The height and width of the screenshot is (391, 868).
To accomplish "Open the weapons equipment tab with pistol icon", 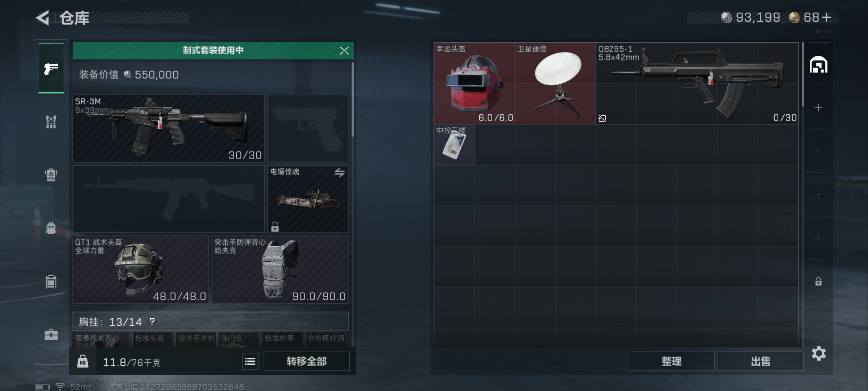I will [51, 68].
